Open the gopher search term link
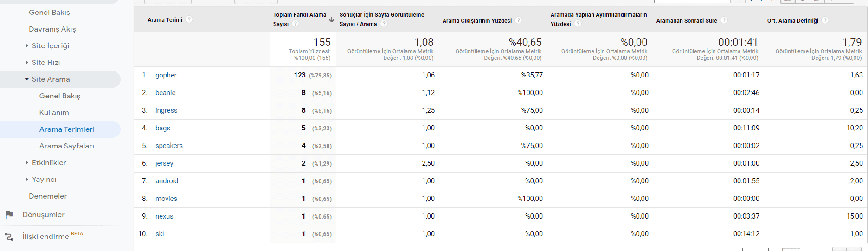 coord(166,75)
